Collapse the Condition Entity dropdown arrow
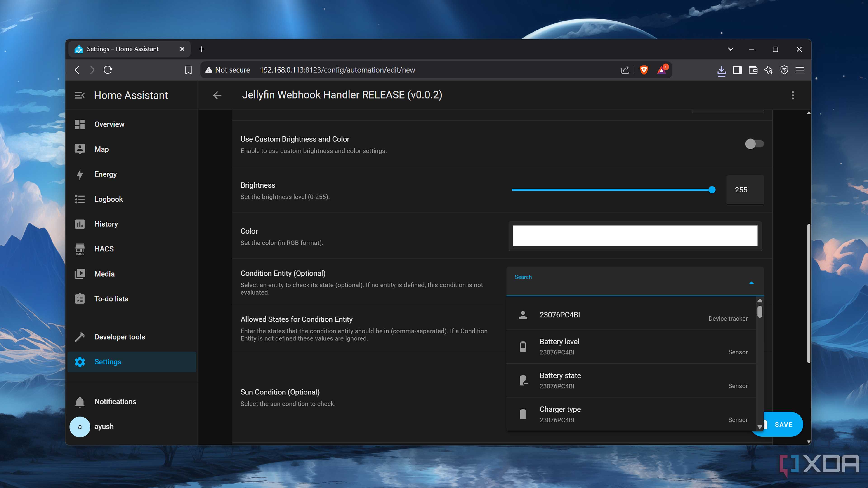Image resolution: width=868 pixels, height=488 pixels. (751, 283)
